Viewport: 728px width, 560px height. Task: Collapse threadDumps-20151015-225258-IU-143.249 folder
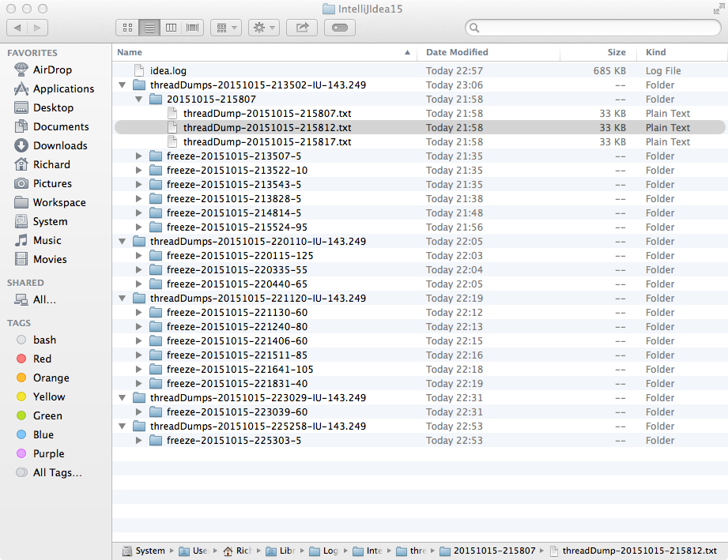click(122, 427)
